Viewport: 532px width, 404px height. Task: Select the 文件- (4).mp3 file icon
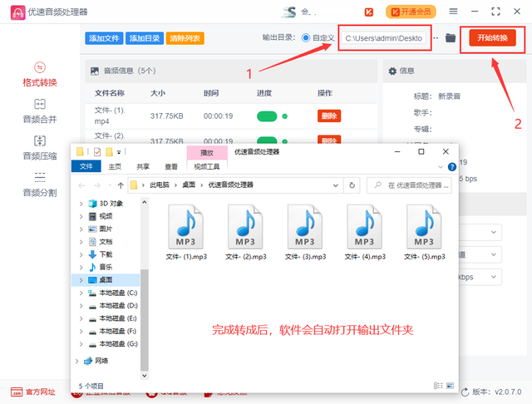tap(364, 226)
